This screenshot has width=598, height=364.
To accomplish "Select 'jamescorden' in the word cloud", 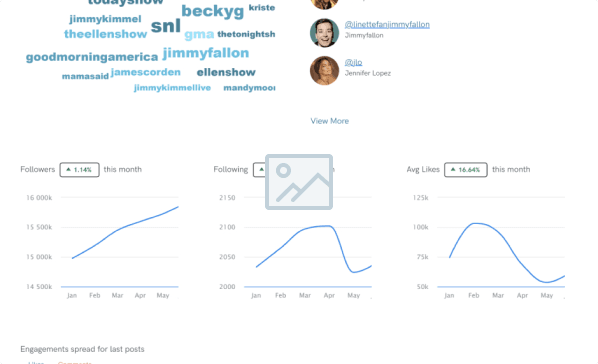I will (146, 72).
